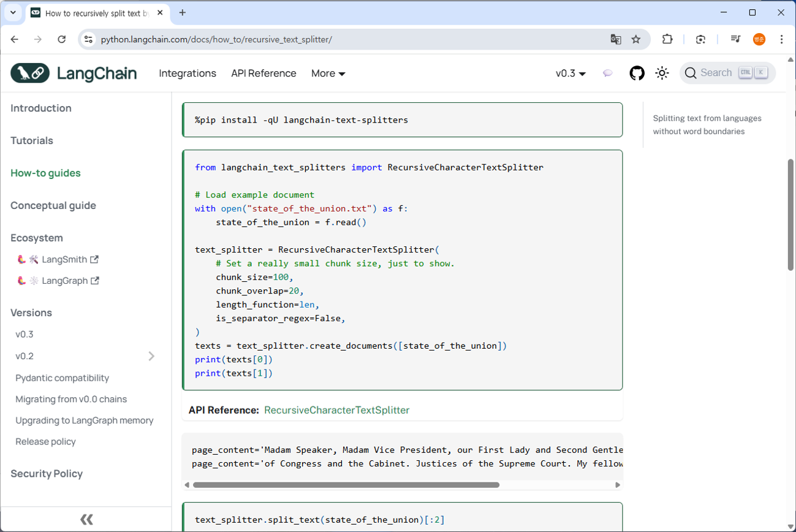
Task: Collapse sidebar with double chevron
Action: pyautogui.click(x=86, y=520)
